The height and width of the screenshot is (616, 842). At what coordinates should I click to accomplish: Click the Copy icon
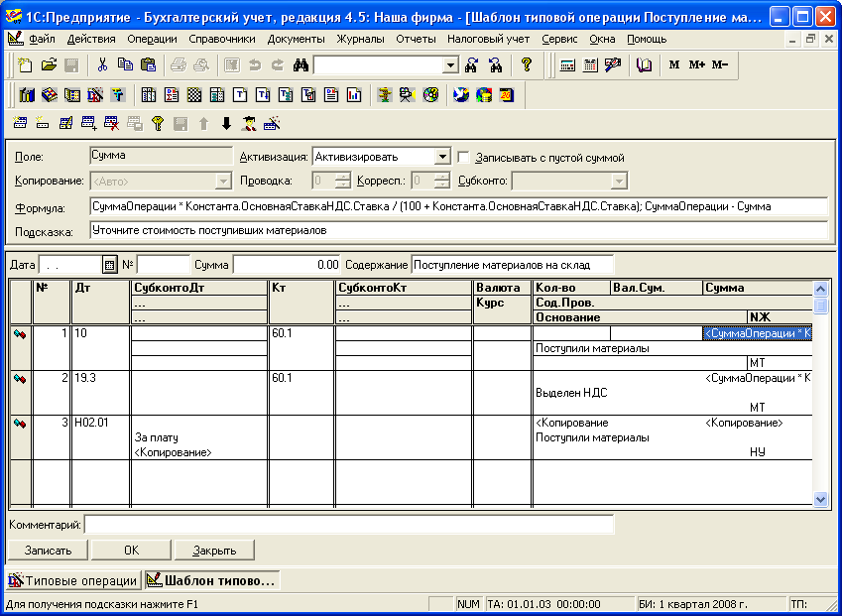point(125,65)
